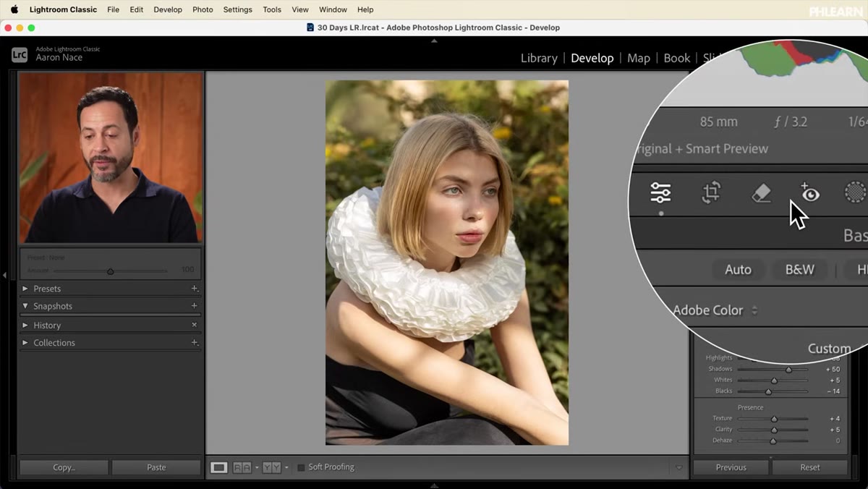868x489 pixels.
Task: Open the Help menu
Action: coord(365,9)
